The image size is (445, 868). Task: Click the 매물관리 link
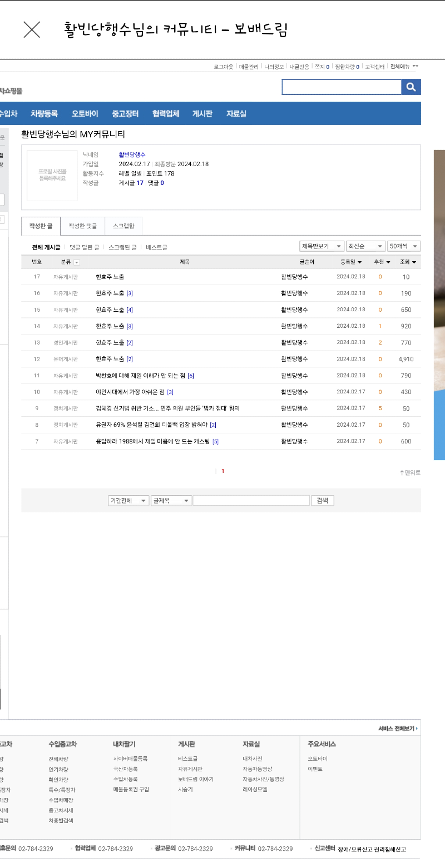click(249, 67)
